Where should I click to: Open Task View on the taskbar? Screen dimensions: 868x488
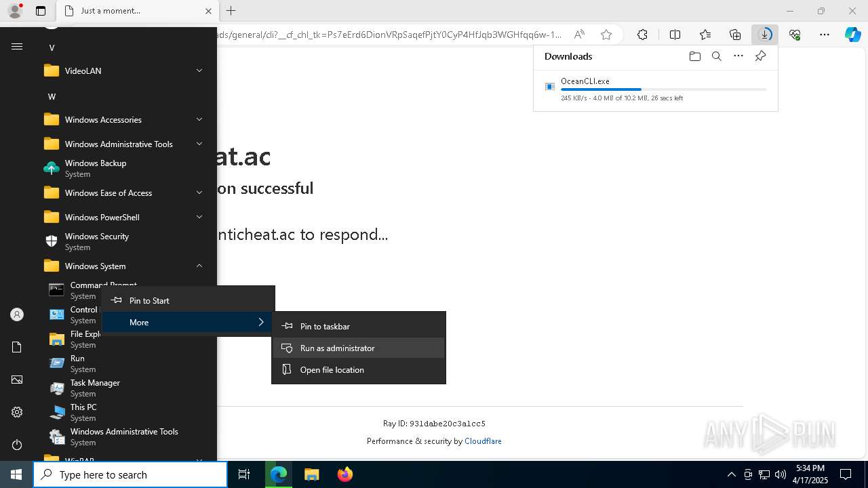point(244,474)
